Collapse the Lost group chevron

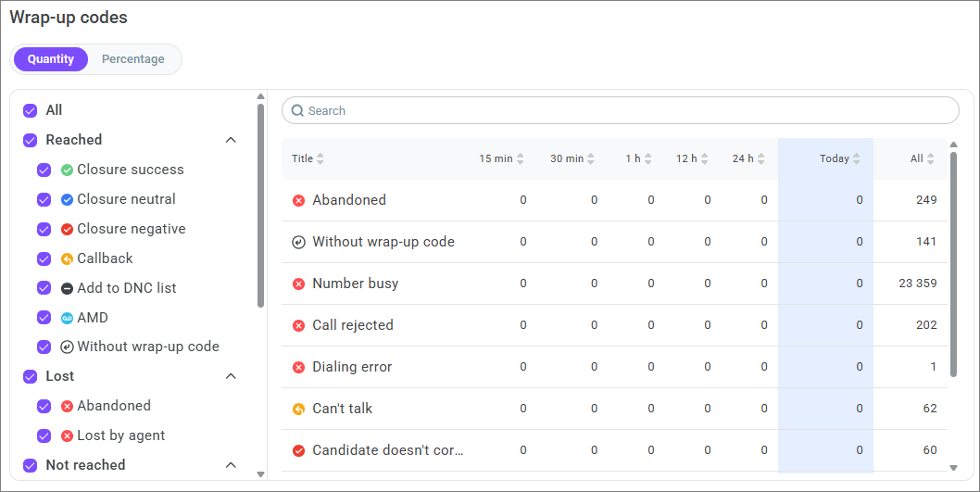click(231, 376)
